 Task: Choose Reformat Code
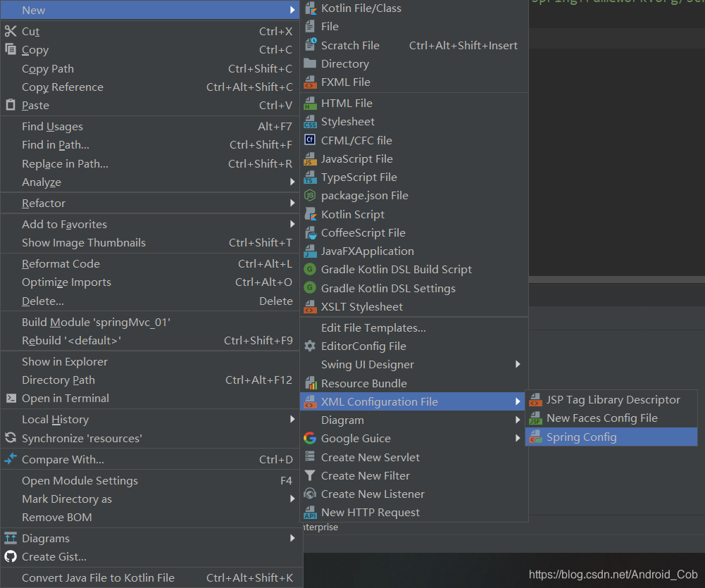(x=150, y=263)
